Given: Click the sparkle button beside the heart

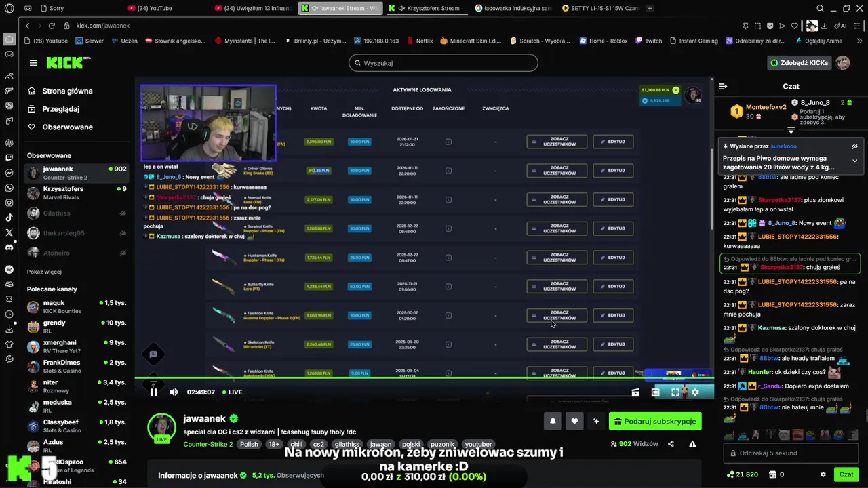Looking at the screenshot, I should (x=596, y=421).
